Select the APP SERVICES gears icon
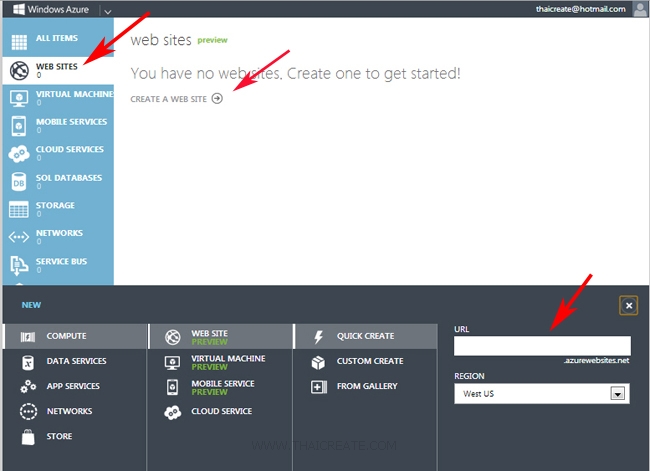 click(28, 387)
